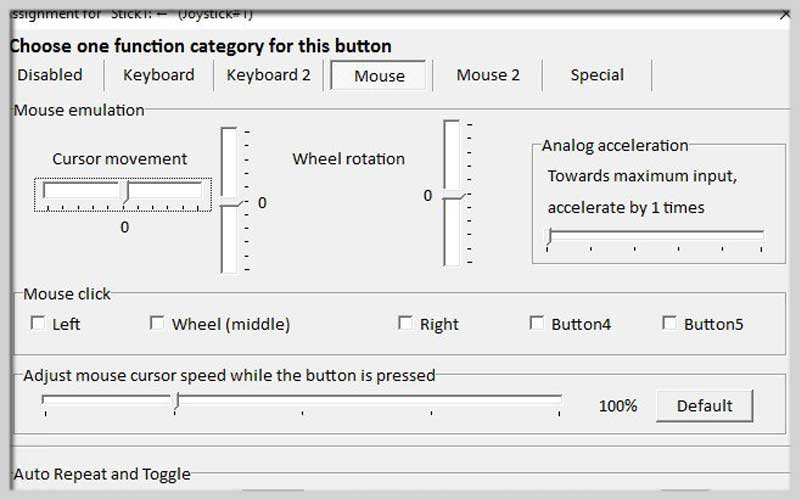Switch to the Mouse 2 tab

coord(488,75)
